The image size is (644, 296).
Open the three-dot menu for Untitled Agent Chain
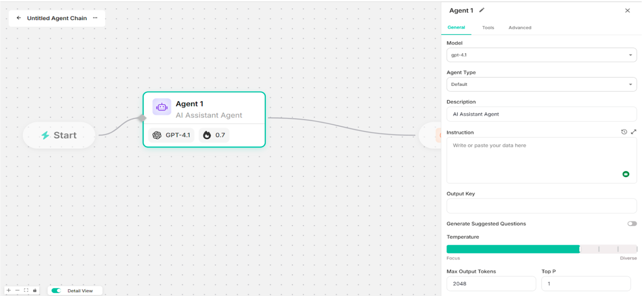click(x=95, y=18)
